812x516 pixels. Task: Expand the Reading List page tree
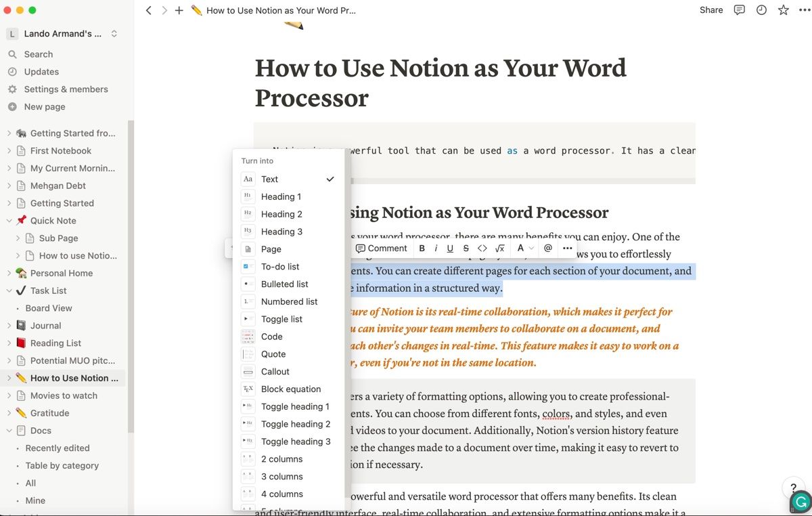coord(9,343)
